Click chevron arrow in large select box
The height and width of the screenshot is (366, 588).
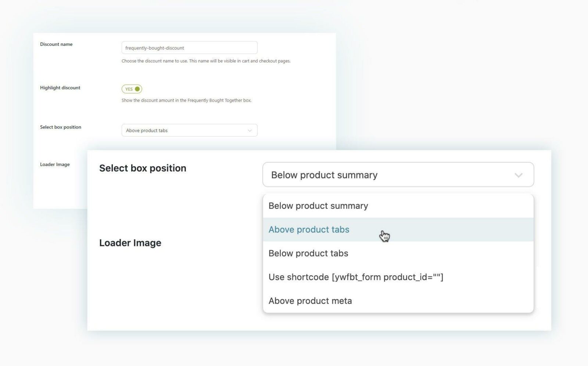[x=519, y=175]
